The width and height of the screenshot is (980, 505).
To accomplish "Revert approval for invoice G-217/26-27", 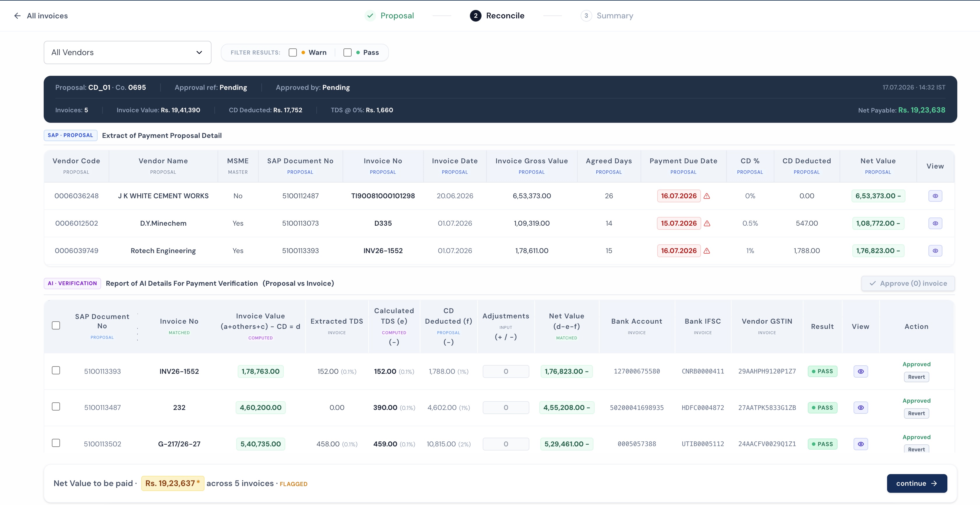I will click(916, 449).
